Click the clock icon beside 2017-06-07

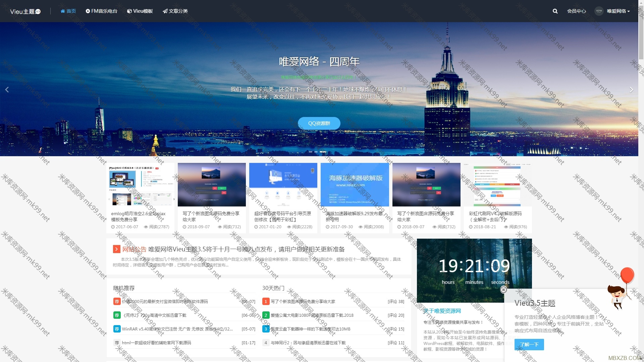[x=113, y=227]
